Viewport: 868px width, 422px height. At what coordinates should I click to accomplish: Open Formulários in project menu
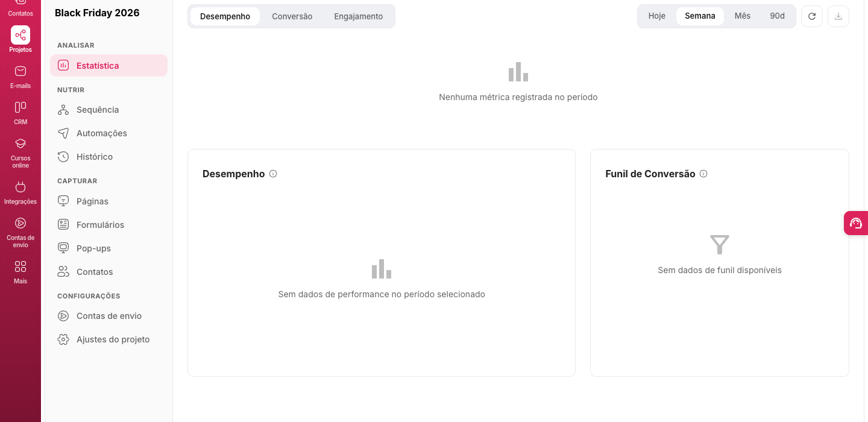(x=108, y=225)
